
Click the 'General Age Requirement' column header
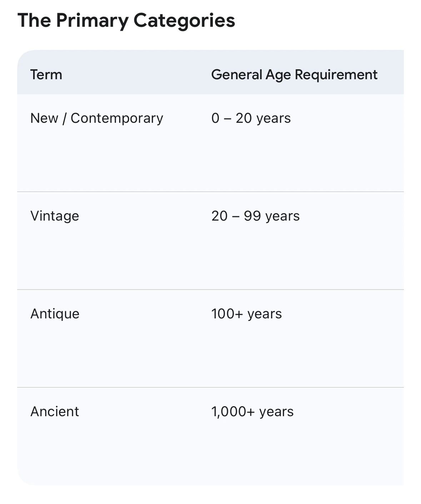(x=294, y=75)
